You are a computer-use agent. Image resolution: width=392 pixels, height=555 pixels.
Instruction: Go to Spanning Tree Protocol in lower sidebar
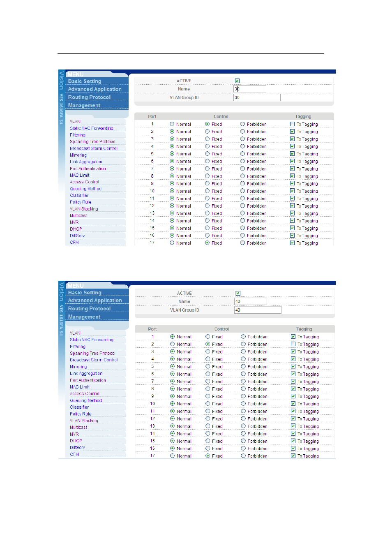pyautogui.click(x=92, y=353)
